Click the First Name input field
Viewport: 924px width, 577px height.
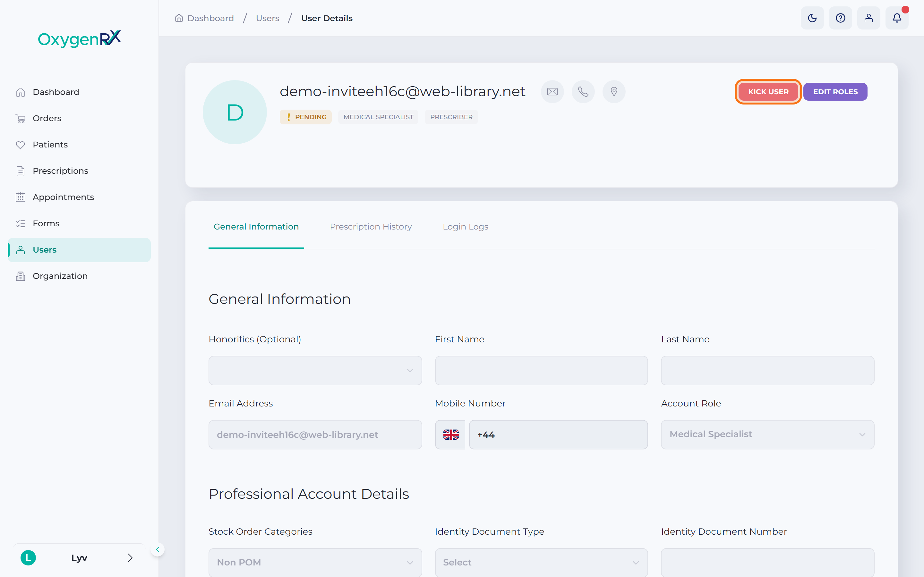[x=541, y=371]
